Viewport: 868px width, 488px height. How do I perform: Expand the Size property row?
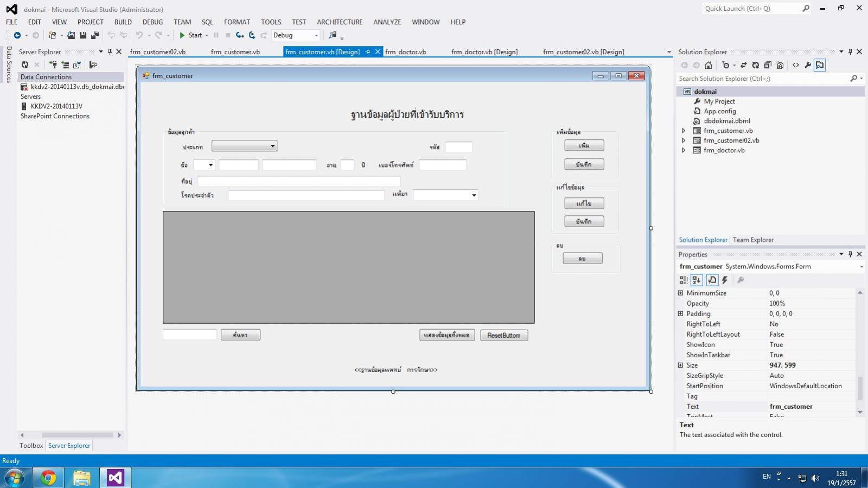[680, 365]
